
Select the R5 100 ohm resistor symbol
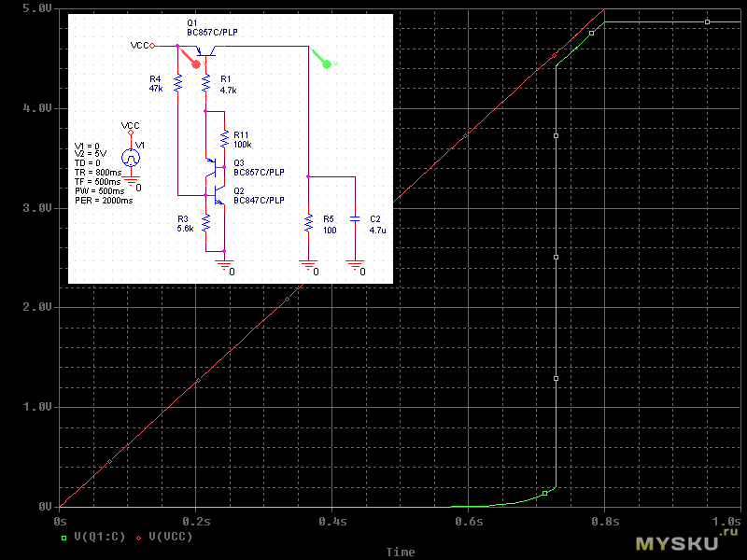click(307, 223)
